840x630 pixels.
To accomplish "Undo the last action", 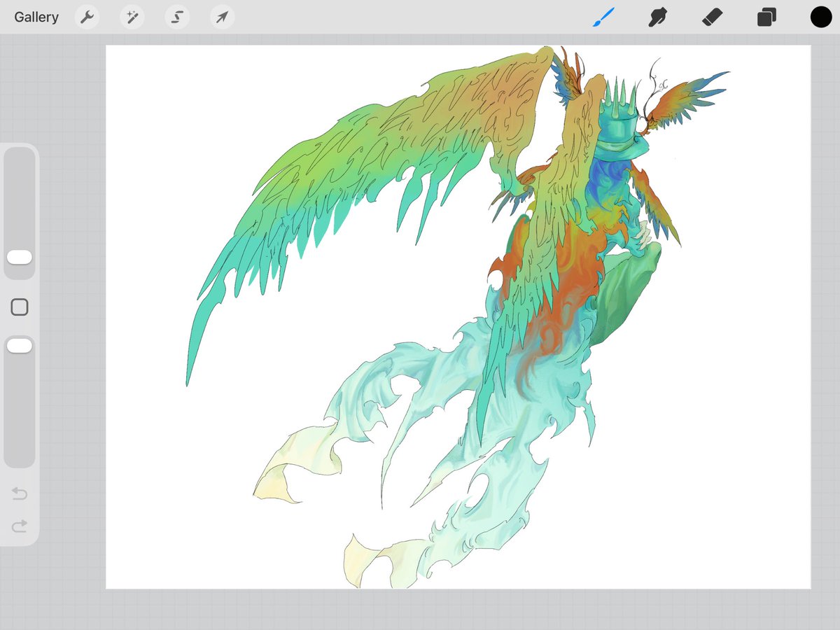I will (20, 494).
